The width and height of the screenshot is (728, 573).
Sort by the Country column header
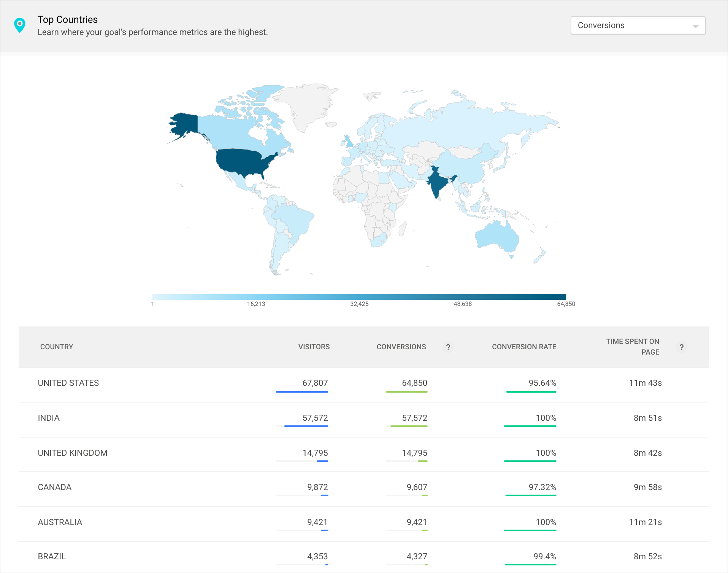[x=57, y=347]
